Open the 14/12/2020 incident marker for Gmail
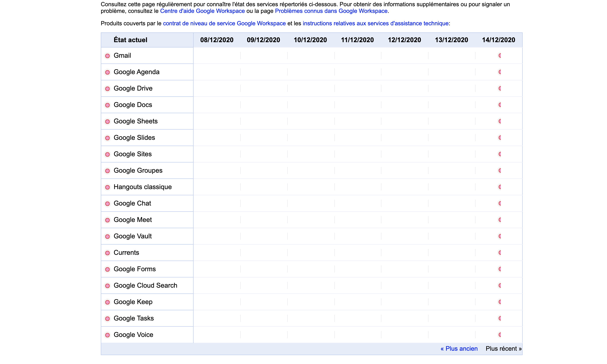607x364 pixels. (499, 56)
